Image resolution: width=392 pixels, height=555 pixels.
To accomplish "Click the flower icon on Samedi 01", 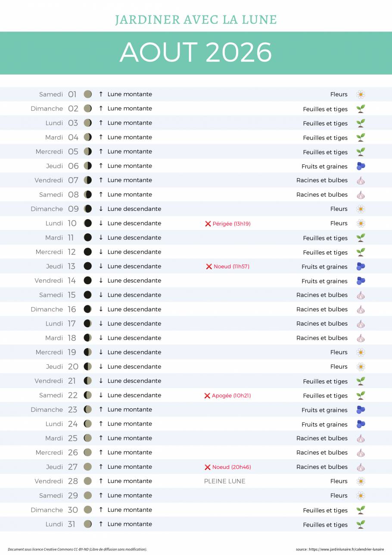I will point(361,94).
